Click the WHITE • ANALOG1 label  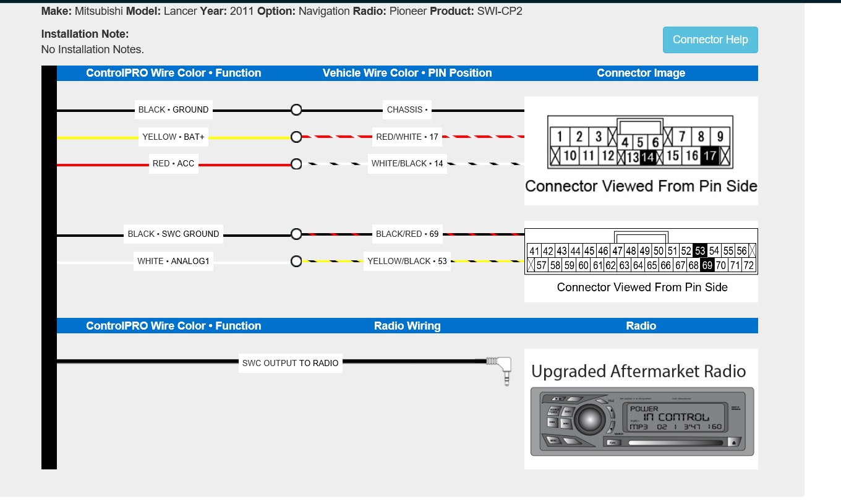(173, 261)
